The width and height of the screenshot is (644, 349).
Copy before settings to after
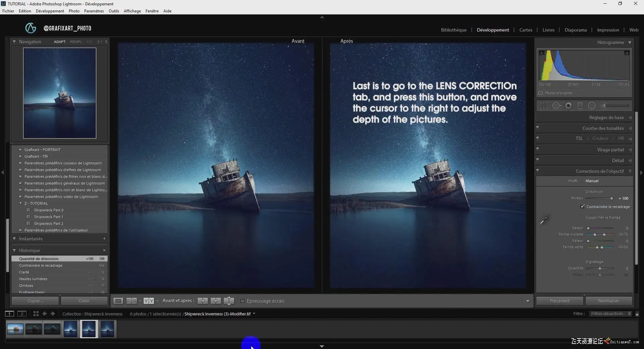pos(203,301)
